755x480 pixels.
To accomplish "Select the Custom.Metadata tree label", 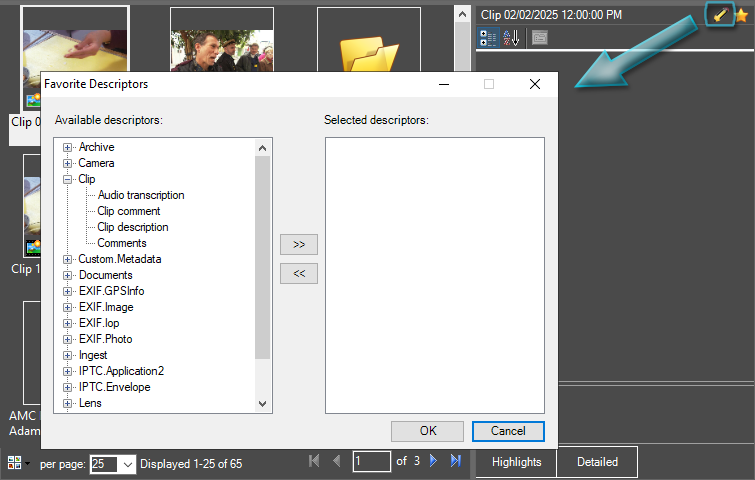I will 120,259.
